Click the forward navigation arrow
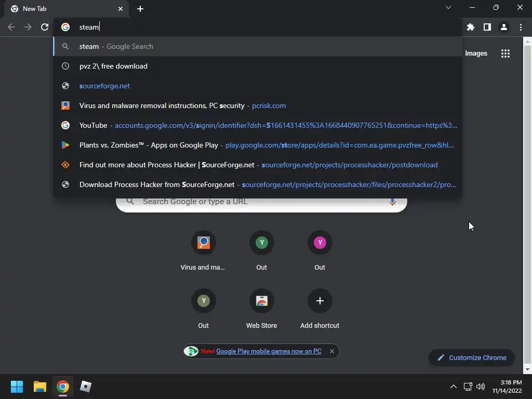 point(28,27)
